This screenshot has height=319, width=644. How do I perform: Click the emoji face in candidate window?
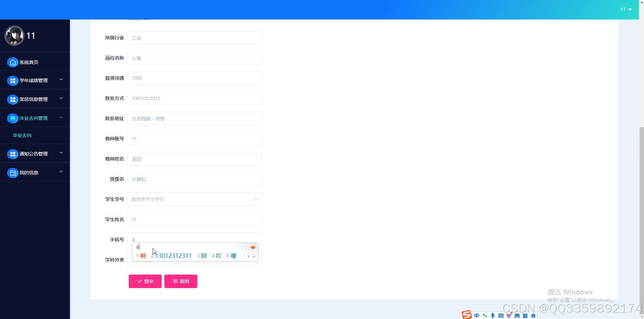[253, 247]
